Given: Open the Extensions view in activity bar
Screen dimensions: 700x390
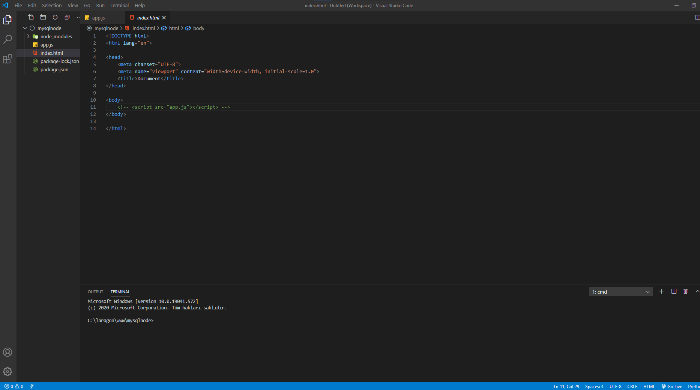Looking at the screenshot, I should point(8,59).
